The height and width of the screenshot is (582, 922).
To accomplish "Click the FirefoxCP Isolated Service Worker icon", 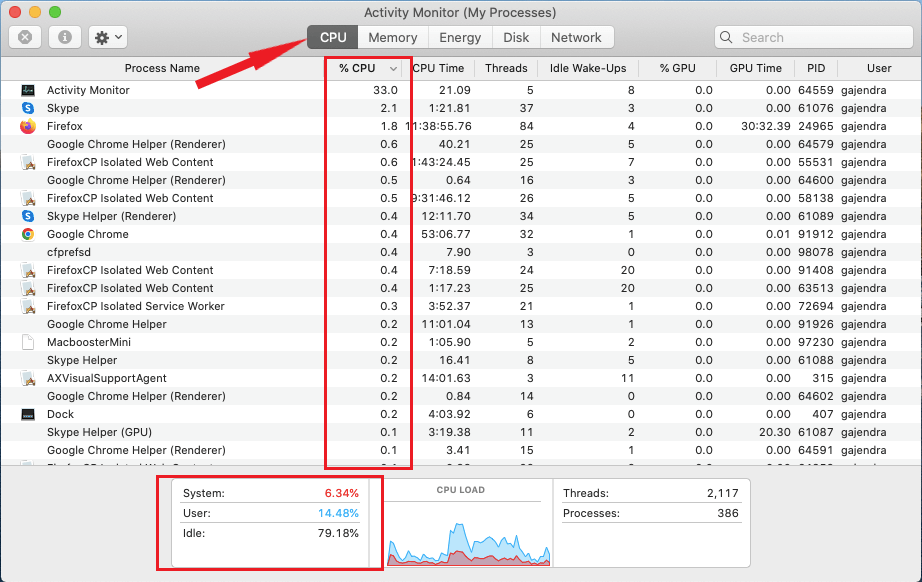I will (x=28, y=306).
